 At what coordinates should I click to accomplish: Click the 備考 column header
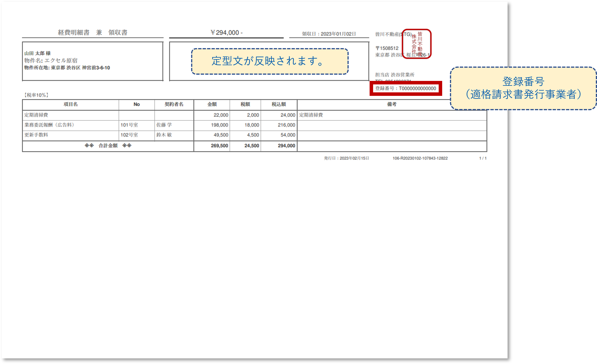(392, 104)
